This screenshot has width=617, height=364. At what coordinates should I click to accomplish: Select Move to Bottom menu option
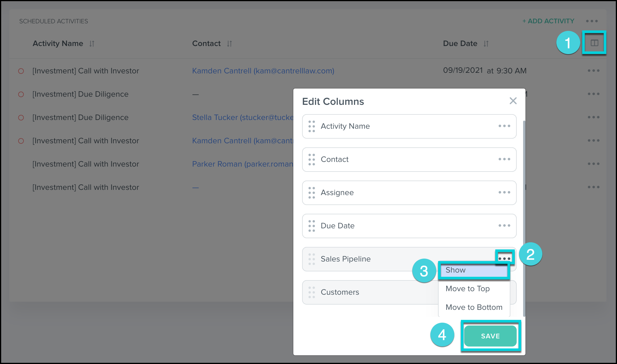tap(474, 307)
